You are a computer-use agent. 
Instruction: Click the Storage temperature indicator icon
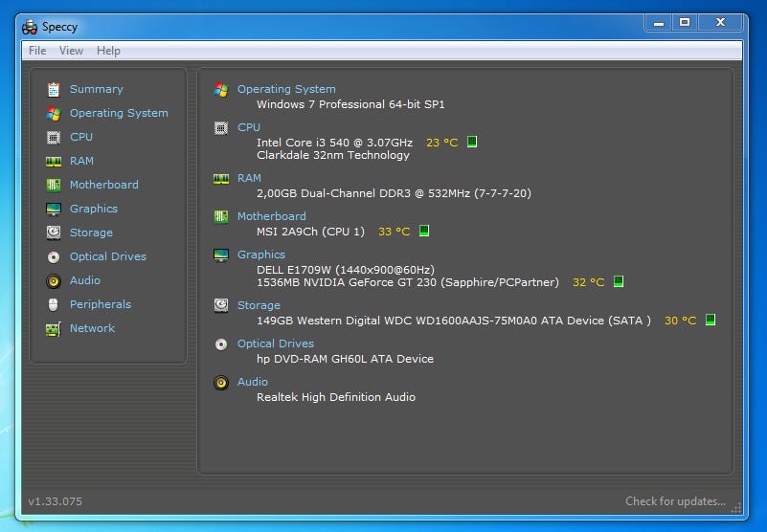click(711, 321)
